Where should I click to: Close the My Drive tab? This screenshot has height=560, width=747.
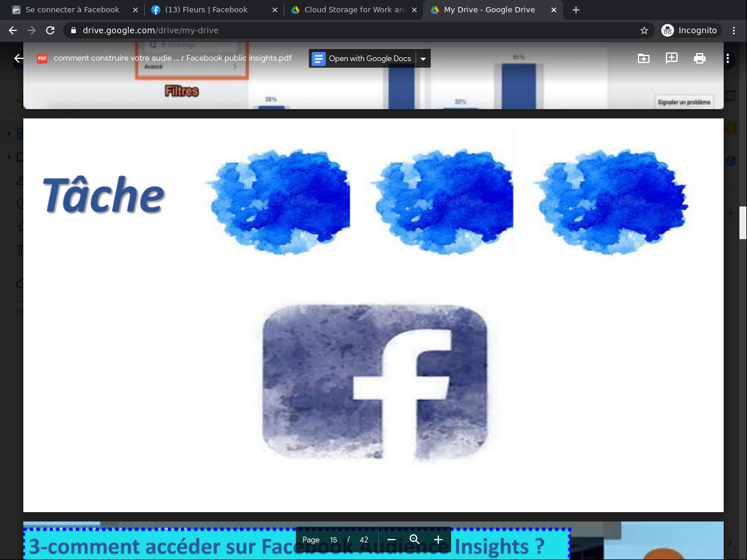[554, 10]
